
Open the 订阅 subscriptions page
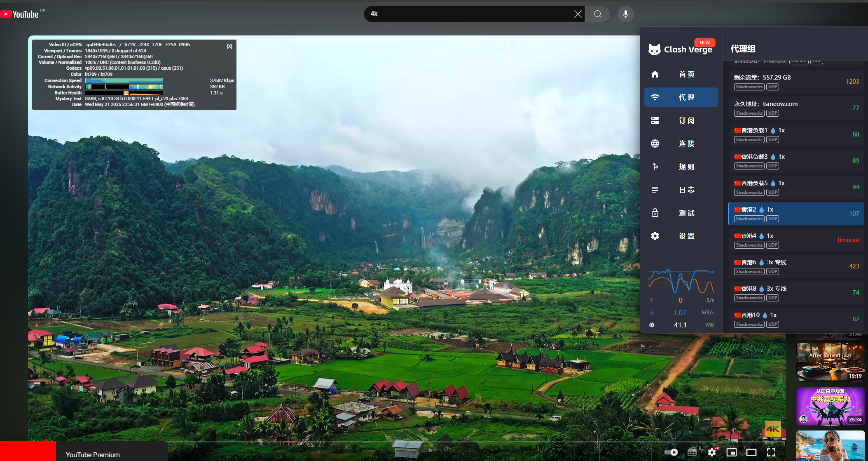[x=681, y=120]
